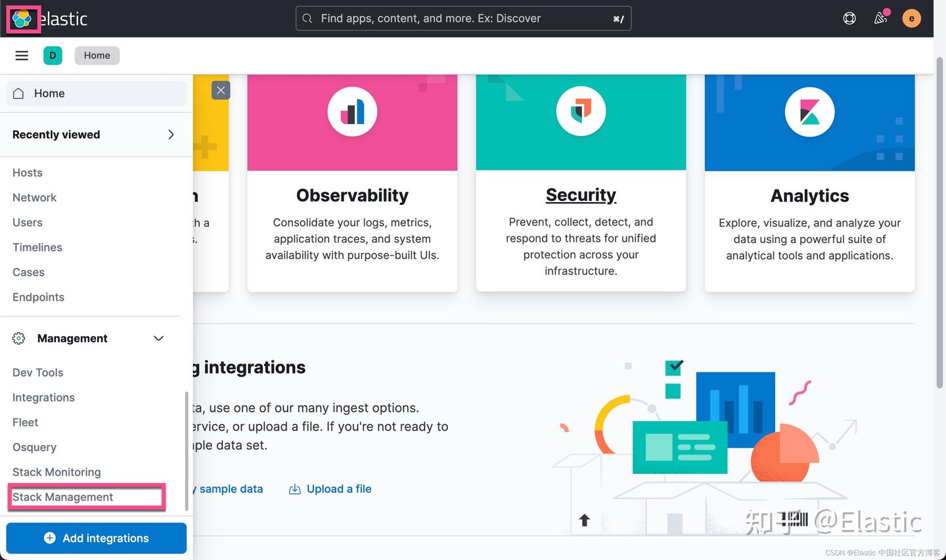Viewport: 946px width, 560px height.
Task: Select Cases in the sidebar
Action: click(x=28, y=272)
